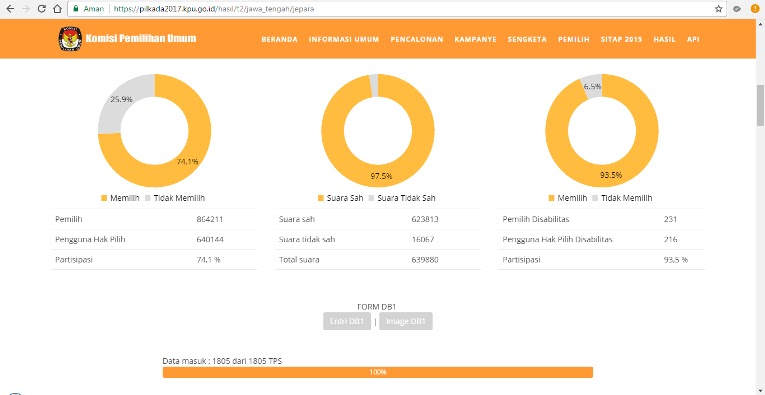Screen dimensions: 765x395
Task: Click the Image DB1 button
Action: pos(405,321)
